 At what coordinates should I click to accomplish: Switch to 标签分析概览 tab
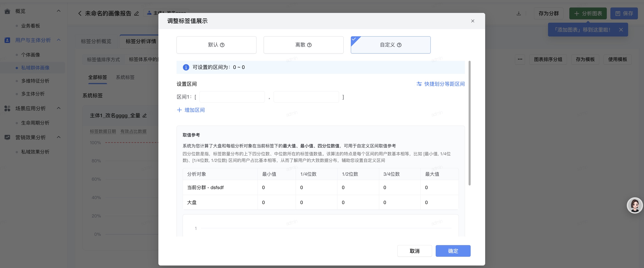tap(96, 41)
